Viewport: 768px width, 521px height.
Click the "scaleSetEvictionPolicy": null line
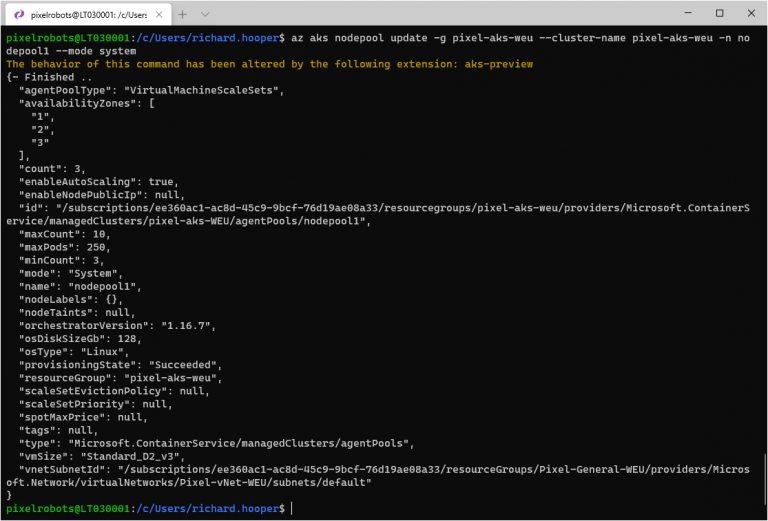(x=114, y=391)
